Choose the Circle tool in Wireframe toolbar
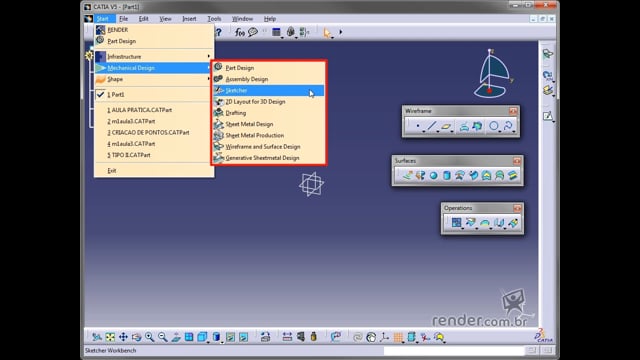This screenshot has height=360, width=640. point(493,126)
